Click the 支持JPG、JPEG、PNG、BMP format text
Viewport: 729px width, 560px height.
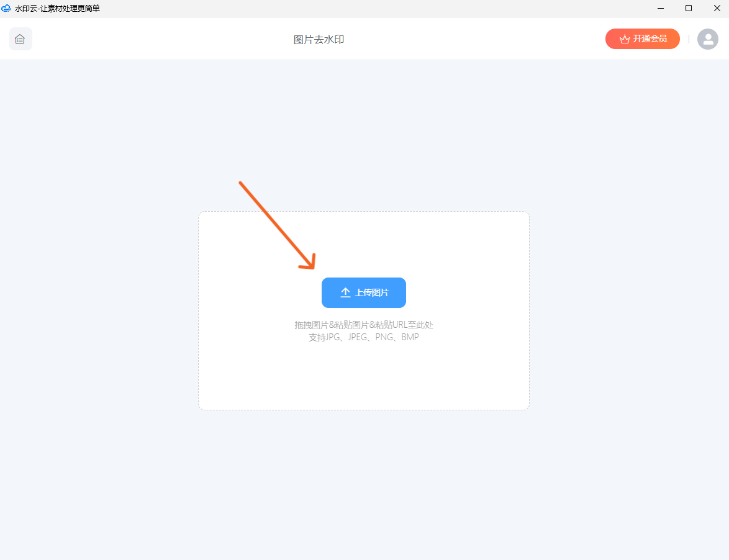(x=363, y=338)
